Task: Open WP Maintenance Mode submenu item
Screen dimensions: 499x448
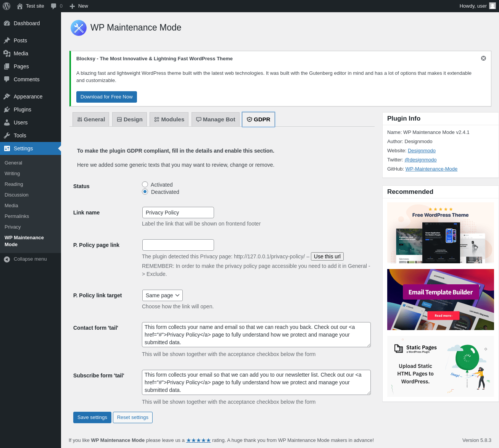Action: pos(31,241)
